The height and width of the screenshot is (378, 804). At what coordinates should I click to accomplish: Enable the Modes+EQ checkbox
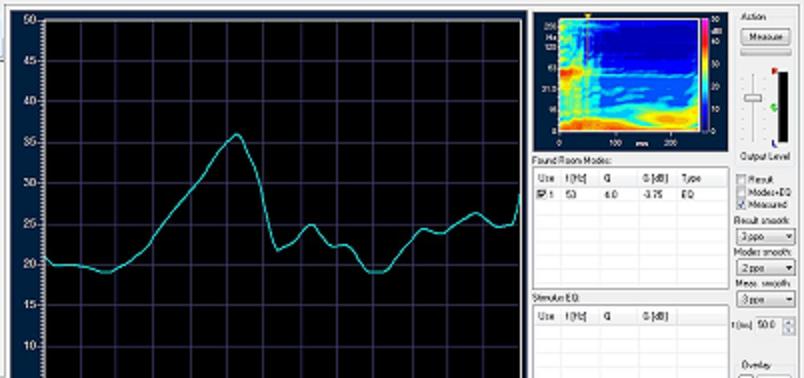coord(741,192)
